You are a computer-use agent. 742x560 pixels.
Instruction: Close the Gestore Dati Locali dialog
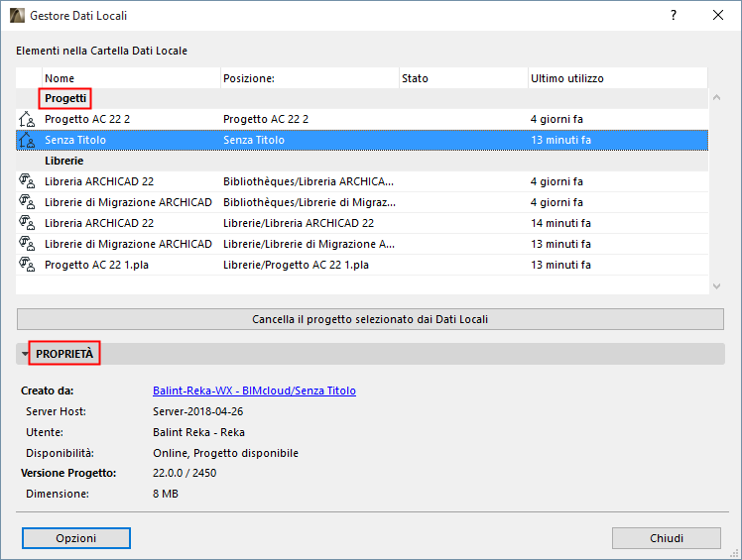click(718, 15)
